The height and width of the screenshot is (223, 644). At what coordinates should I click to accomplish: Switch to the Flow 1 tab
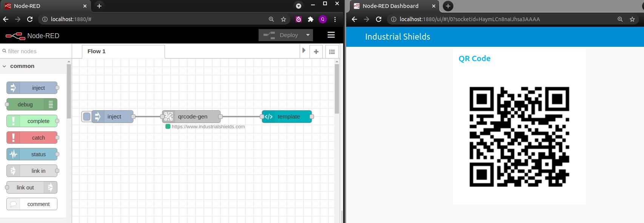[x=123, y=51]
